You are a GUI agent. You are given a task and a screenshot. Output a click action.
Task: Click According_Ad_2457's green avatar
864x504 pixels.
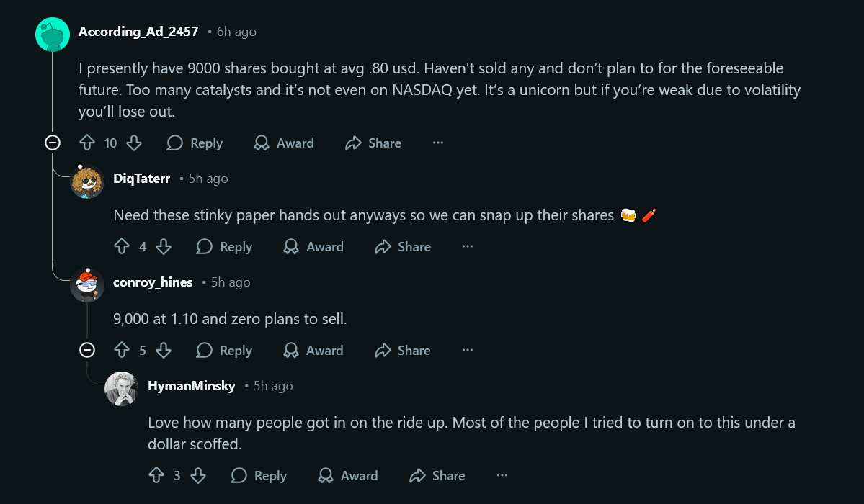tap(53, 35)
